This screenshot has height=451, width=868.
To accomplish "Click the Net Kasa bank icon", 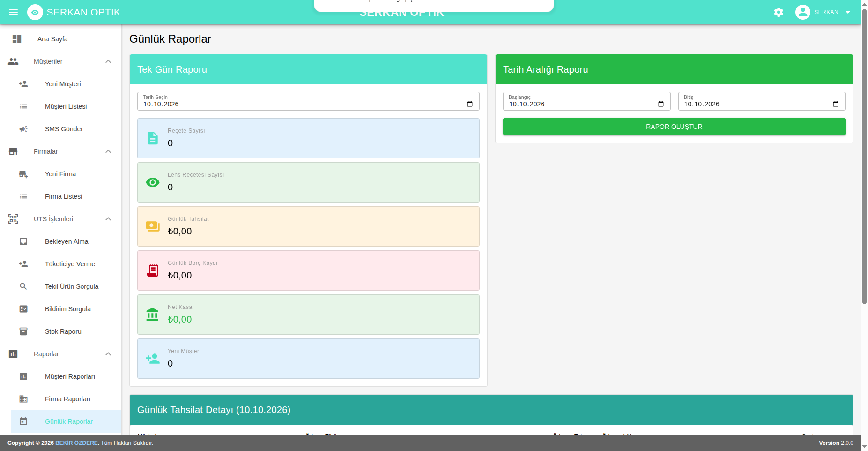I will tap(153, 315).
